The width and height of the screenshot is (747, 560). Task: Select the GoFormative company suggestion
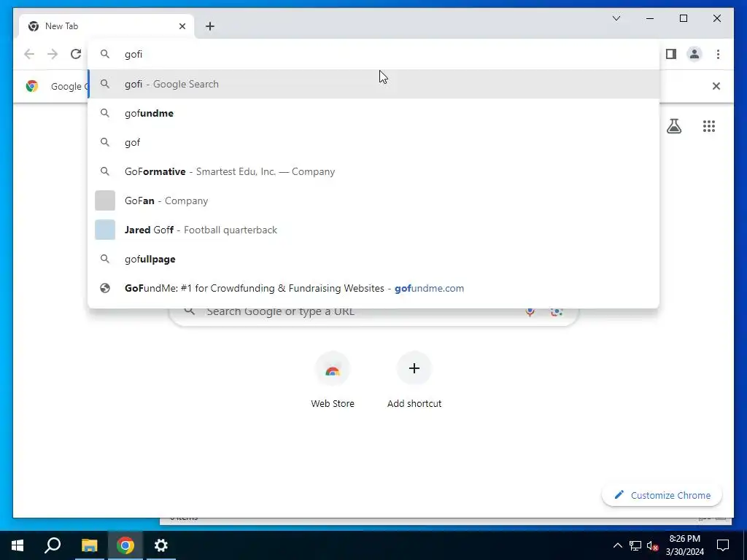coord(374,171)
